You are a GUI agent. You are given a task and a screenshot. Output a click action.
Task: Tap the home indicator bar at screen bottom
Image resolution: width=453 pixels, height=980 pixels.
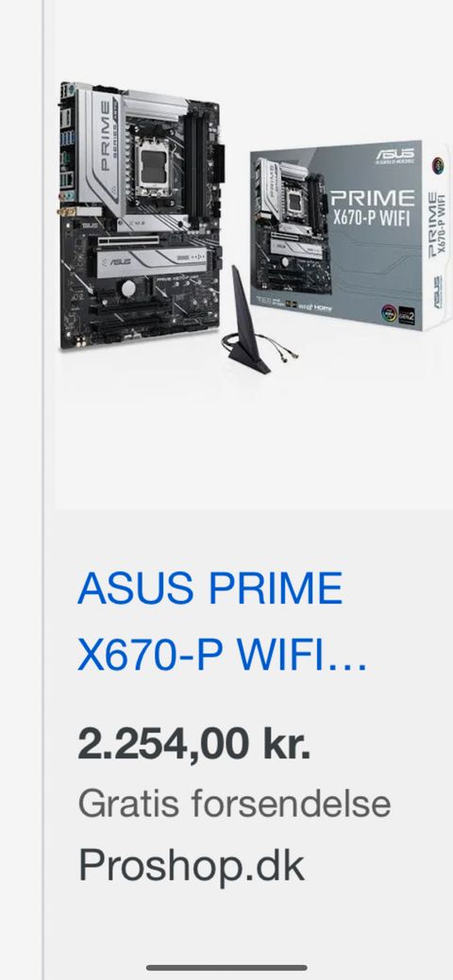[226, 968]
